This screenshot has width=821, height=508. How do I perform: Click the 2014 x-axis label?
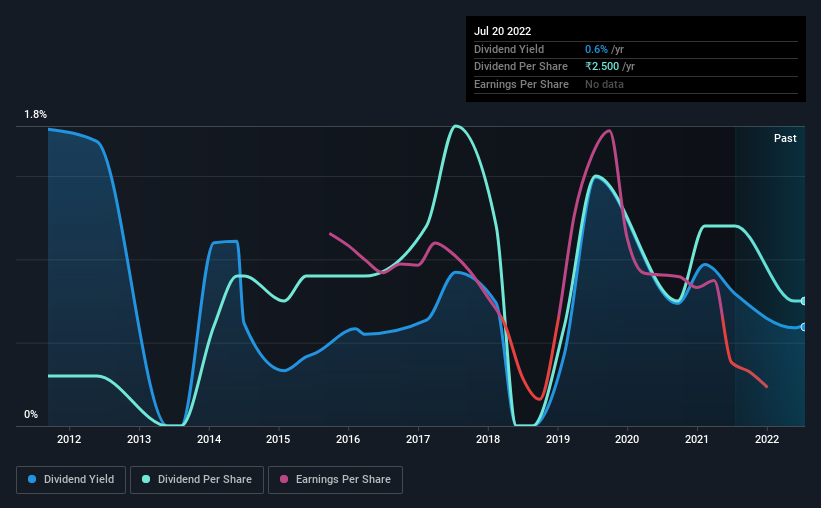coord(209,439)
